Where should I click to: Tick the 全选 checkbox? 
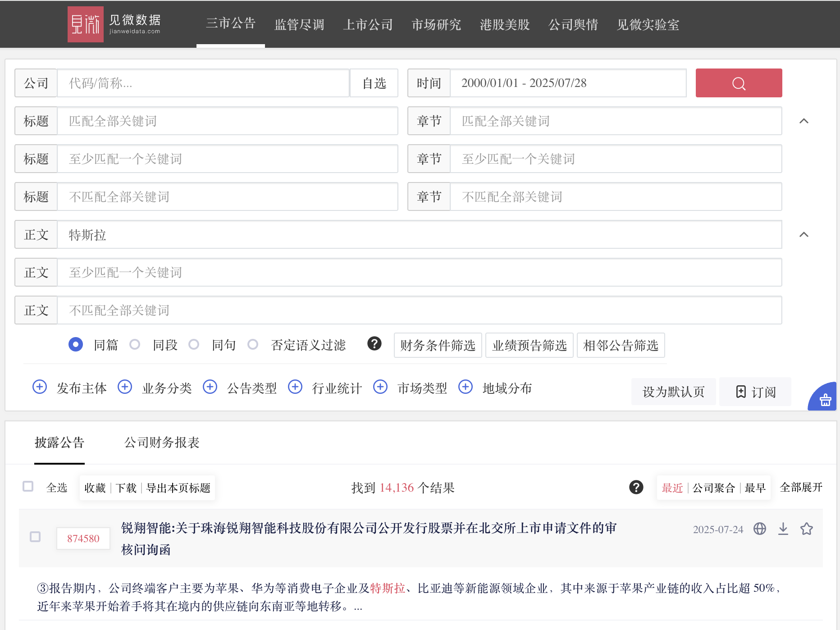28,487
